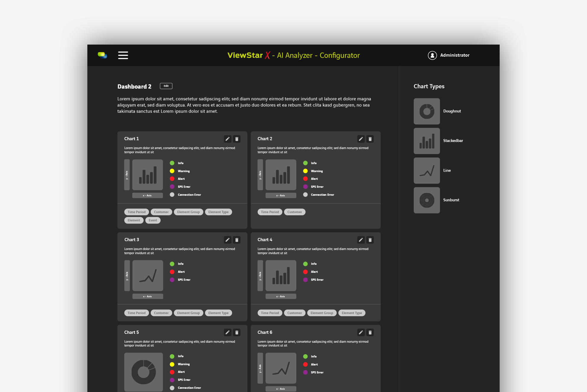The width and height of the screenshot is (587, 392).
Task: Click Chart 2 Customer tag
Action: click(295, 212)
